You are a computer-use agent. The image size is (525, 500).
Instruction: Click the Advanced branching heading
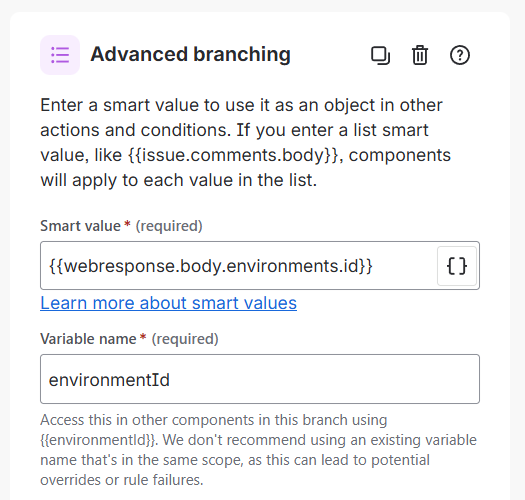pos(191,54)
